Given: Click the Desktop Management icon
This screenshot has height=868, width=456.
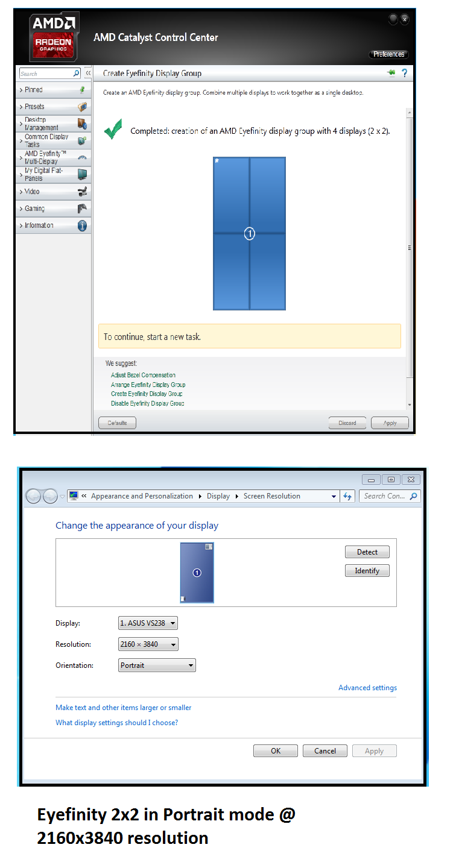Looking at the screenshot, I should pos(82,124).
